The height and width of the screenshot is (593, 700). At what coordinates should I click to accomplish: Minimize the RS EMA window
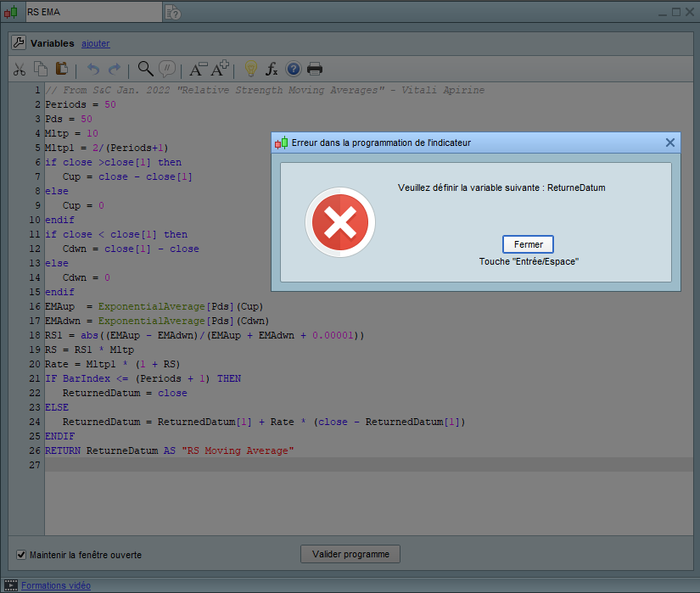[663, 14]
